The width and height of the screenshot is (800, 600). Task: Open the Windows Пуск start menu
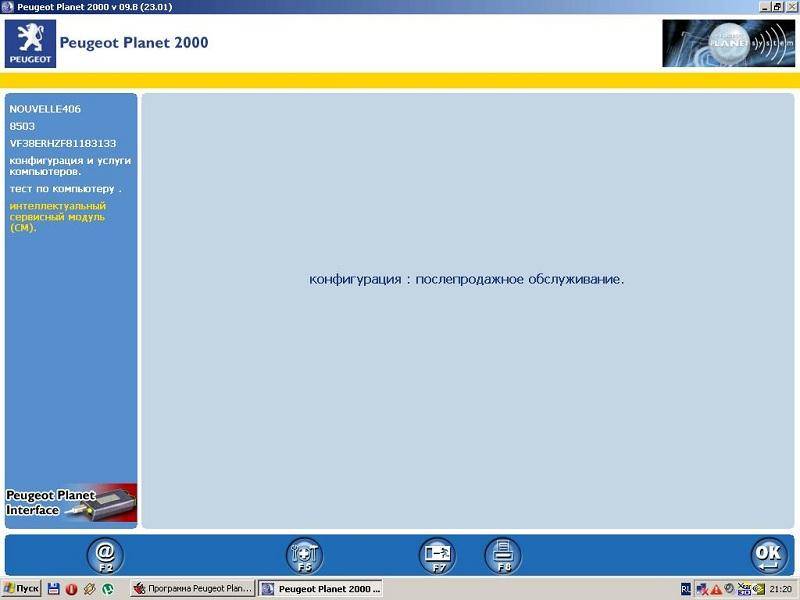point(21,589)
